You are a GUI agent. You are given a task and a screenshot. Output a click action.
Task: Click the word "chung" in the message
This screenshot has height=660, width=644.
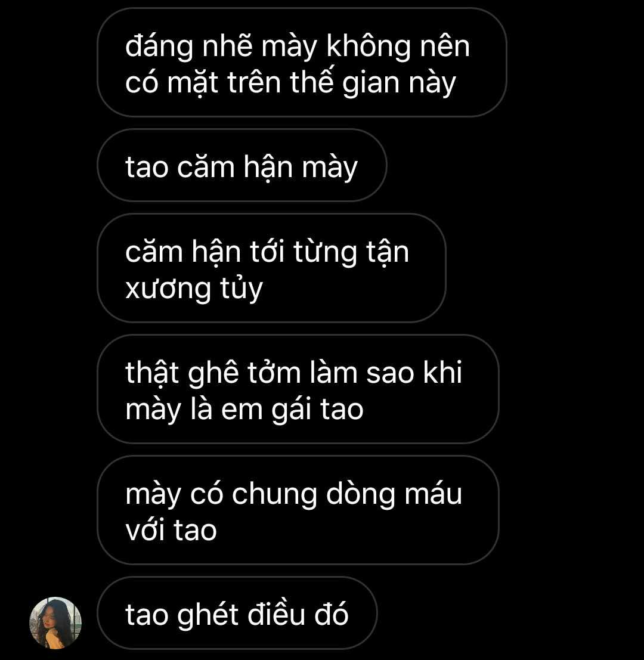click(274, 494)
